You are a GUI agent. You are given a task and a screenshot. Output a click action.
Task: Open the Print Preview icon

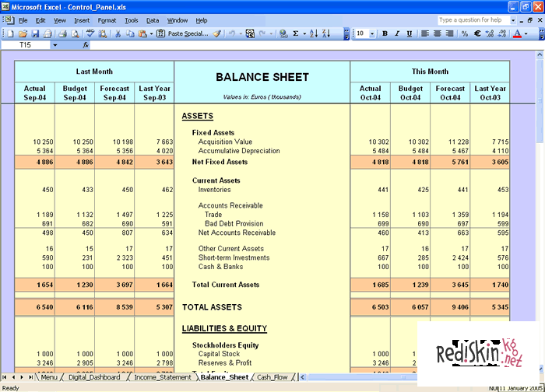(75, 33)
